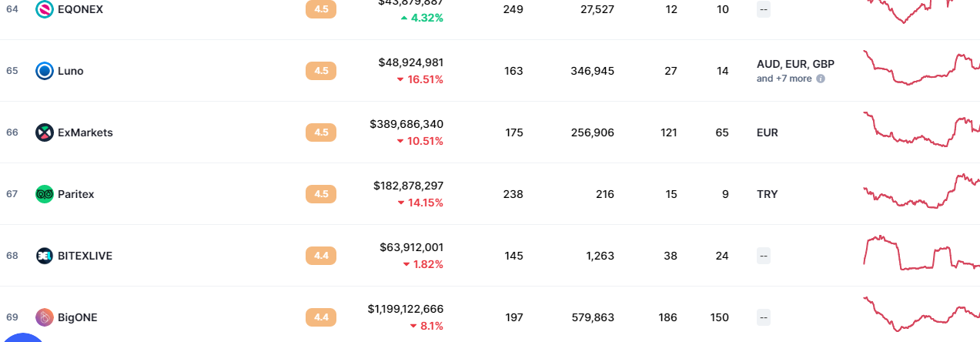Open the EQONEX exchange name link

pyautogui.click(x=80, y=9)
